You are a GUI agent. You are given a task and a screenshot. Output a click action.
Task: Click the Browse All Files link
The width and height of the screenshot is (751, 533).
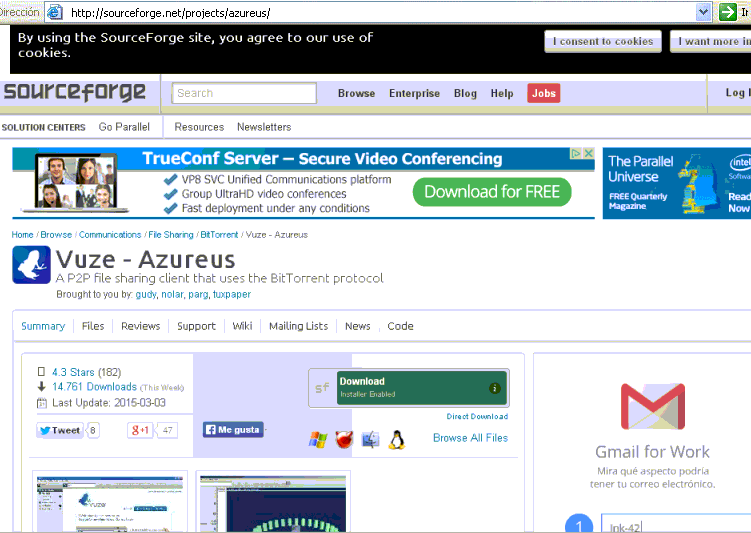click(470, 438)
